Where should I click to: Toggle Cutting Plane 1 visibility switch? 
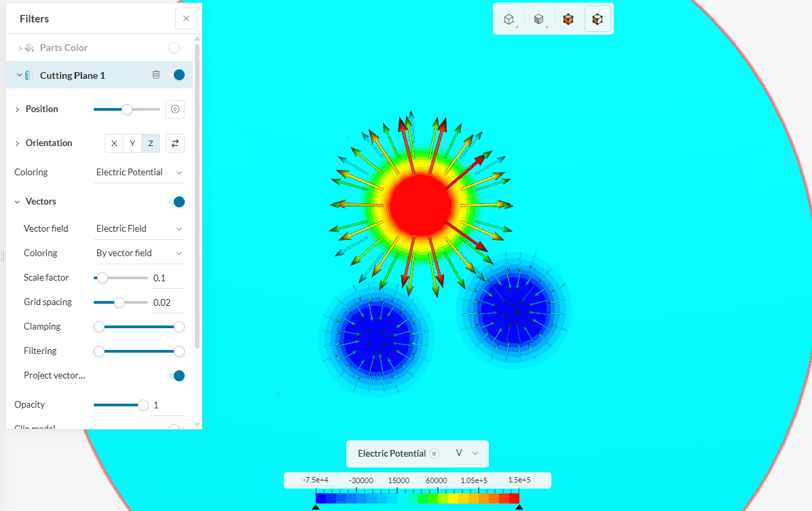pos(177,75)
